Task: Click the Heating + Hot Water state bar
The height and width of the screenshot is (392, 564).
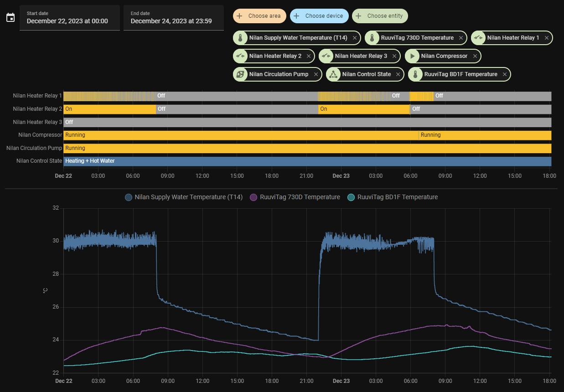Action: coord(307,161)
